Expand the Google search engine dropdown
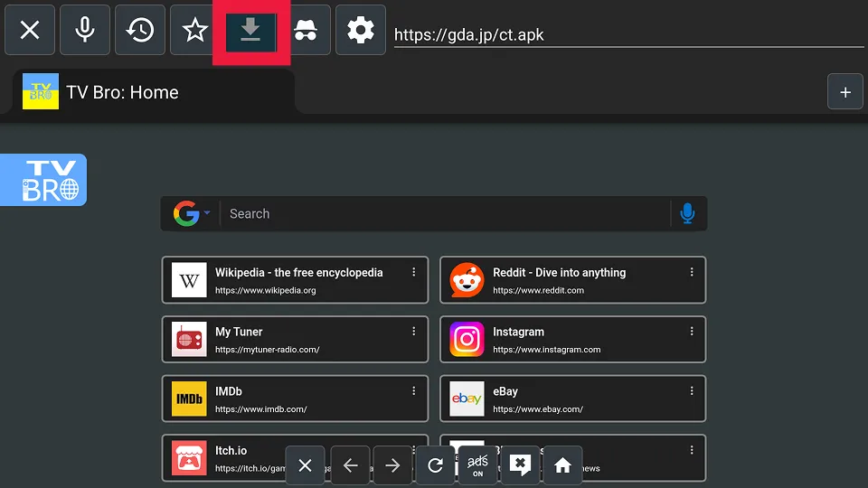The width and height of the screenshot is (868, 488). click(x=192, y=213)
